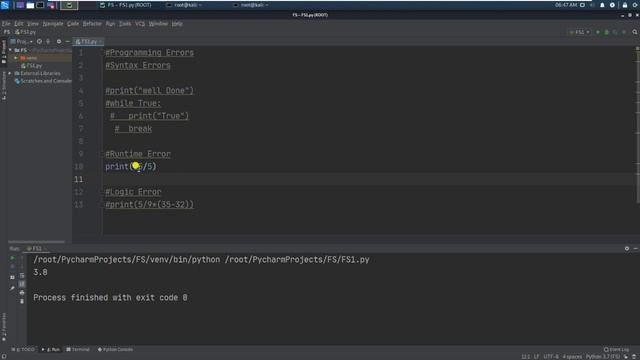
Task: Rerun FS1 with the green play icon
Action: (x=12, y=258)
